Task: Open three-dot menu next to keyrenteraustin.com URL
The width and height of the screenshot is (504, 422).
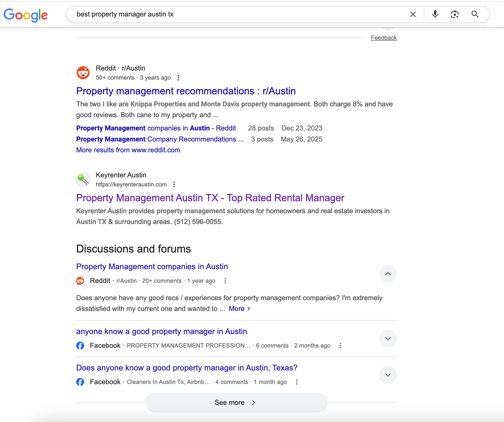Action: tap(174, 184)
